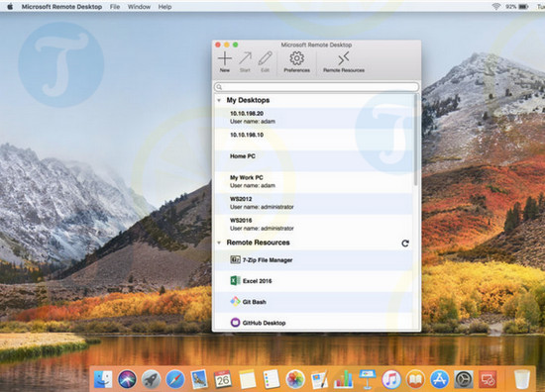Click the Start arrow toolbar icon

(245, 61)
